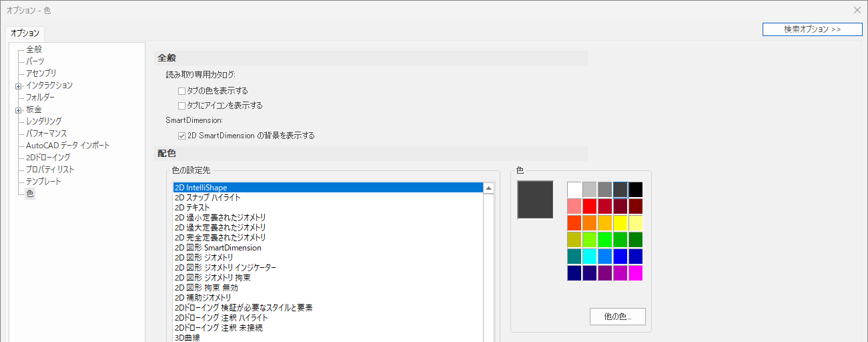
Task: Select 2Dドローイング tree category
Action: coord(48,158)
